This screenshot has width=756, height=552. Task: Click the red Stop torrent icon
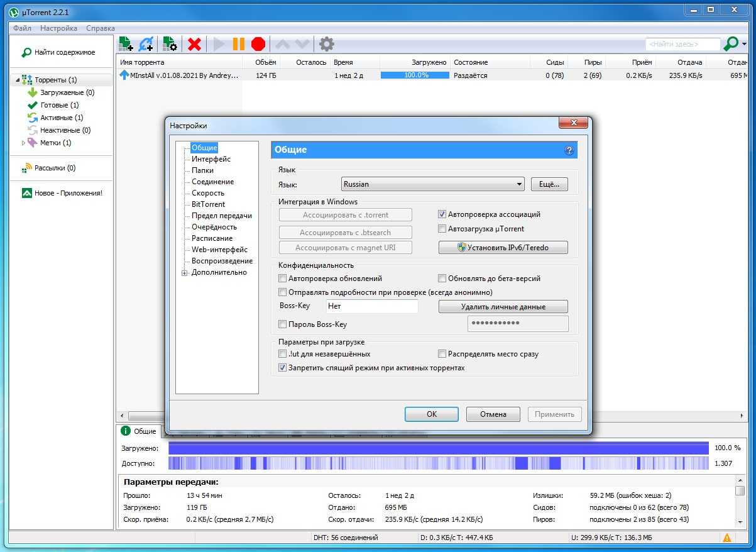point(258,44)
